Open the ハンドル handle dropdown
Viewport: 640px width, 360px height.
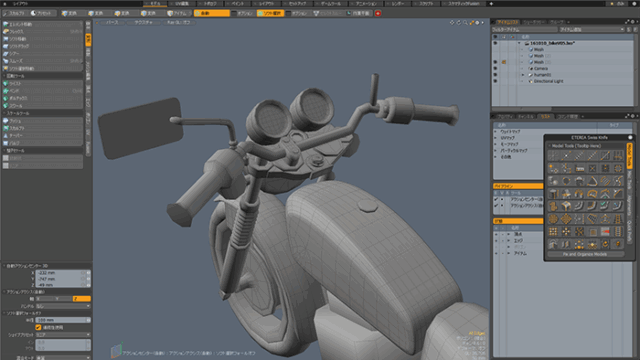[x=63, y=306]
